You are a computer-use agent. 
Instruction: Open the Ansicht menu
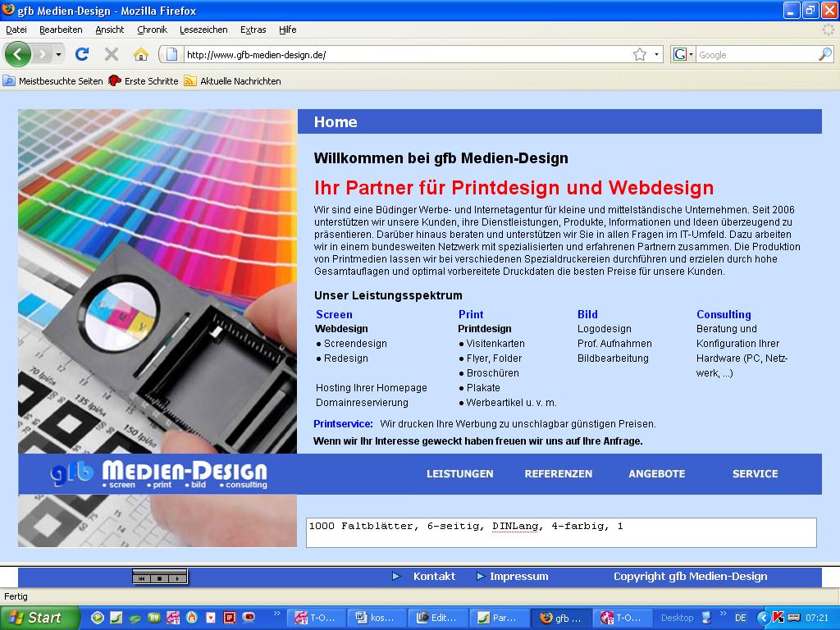110,30
